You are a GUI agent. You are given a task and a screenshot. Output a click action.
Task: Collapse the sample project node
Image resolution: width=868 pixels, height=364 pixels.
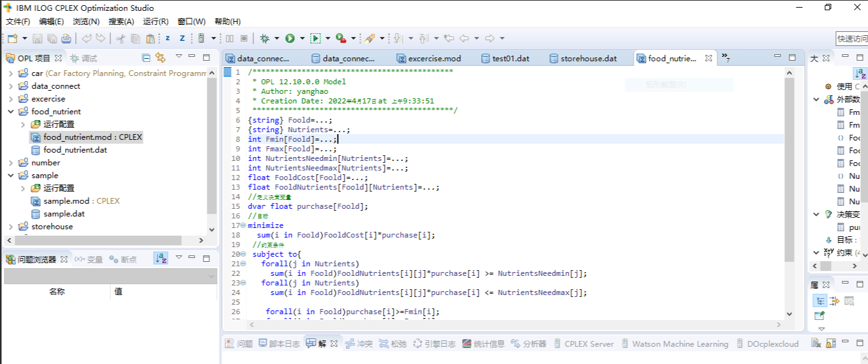click(x=11, y=176)
